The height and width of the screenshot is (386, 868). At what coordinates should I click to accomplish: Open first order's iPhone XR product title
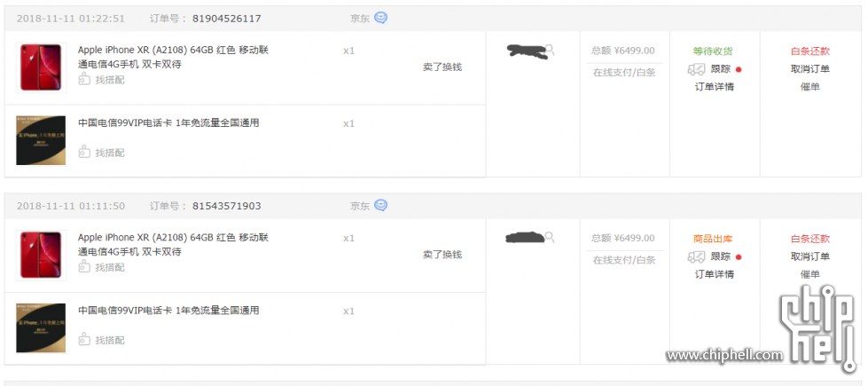pyautogui.click(x=173, y=57)
